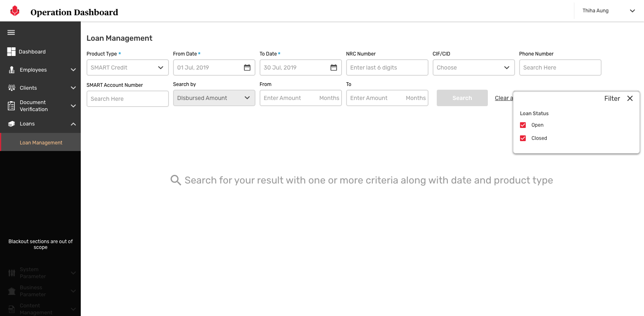Click the Filter panel title
The height and width of the screenshot is (316, 644).
tap(612, 98)
